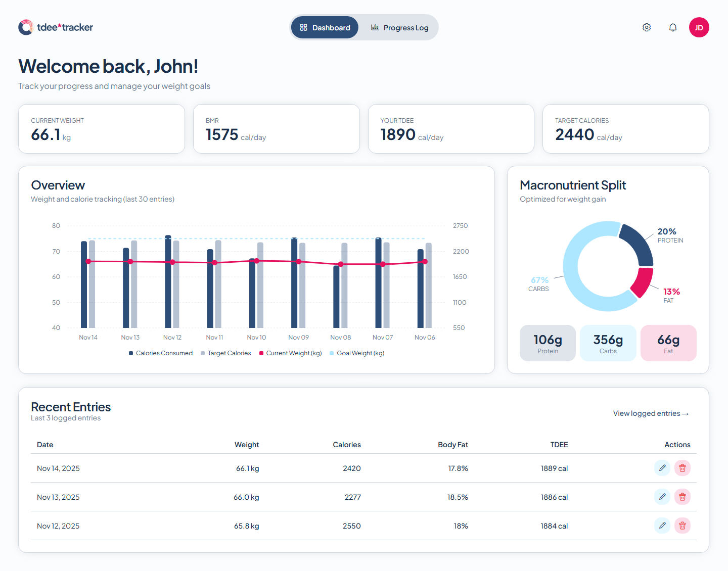
Task: Select the 106g Protein card
Action: 548,343
